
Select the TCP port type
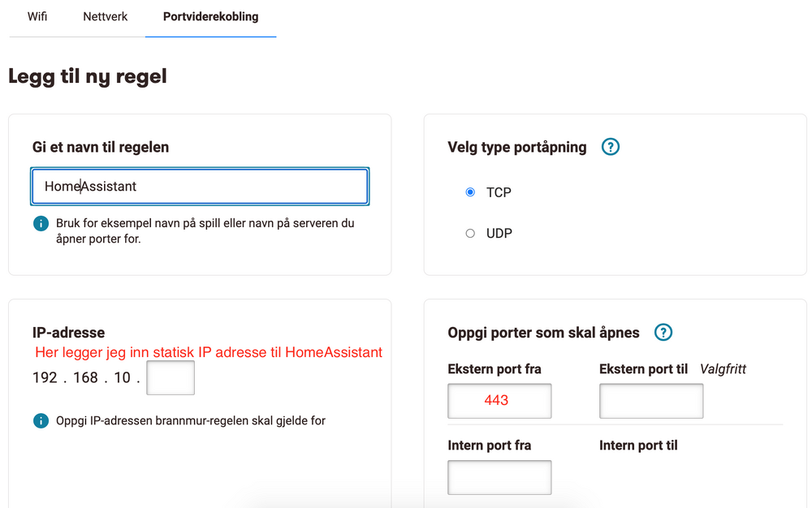tap(470, 192)
